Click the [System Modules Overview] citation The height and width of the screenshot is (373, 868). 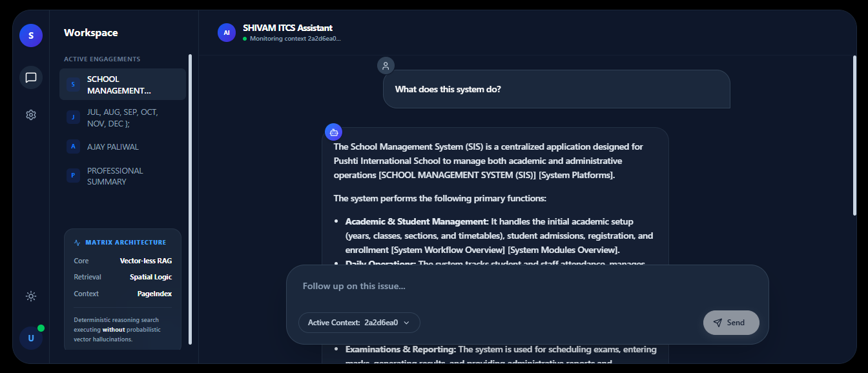tap(564, 250)
